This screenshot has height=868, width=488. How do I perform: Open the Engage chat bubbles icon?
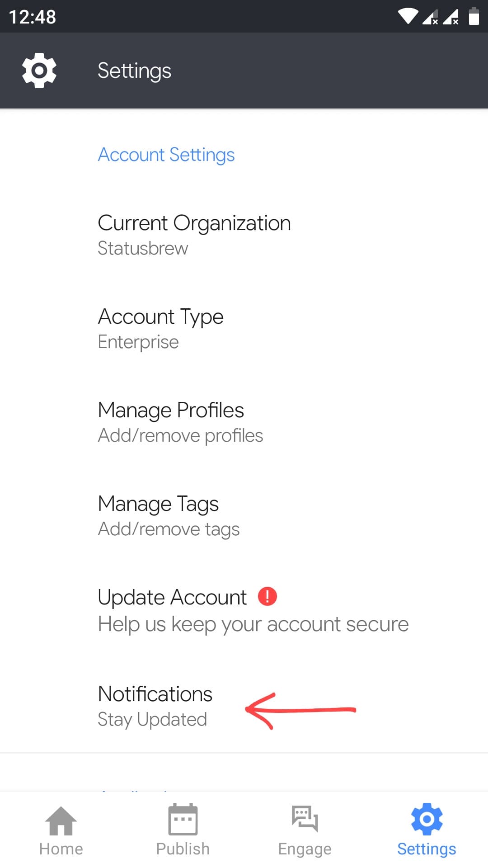305,819
